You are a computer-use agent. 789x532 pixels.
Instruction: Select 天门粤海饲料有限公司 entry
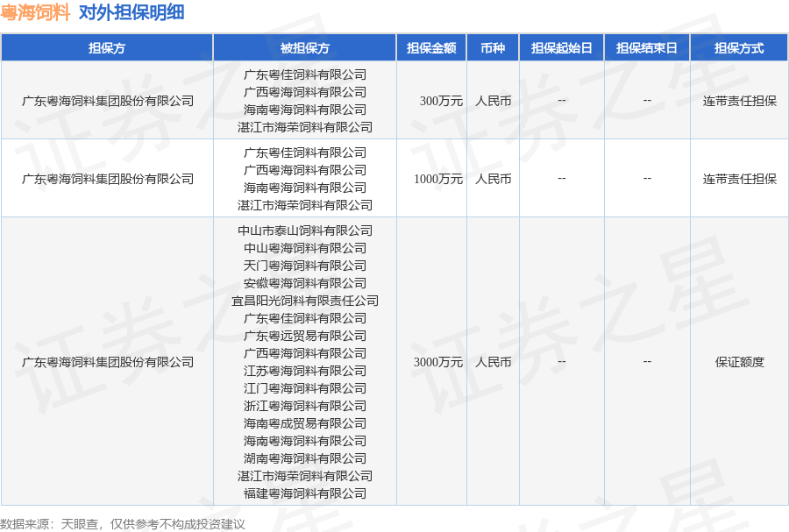pos(305,266)
